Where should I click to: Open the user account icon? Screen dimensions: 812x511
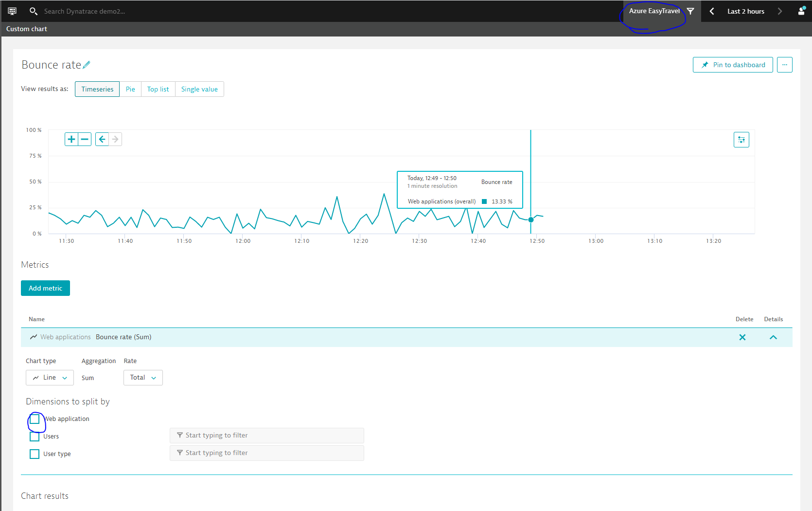click(801, 11)
